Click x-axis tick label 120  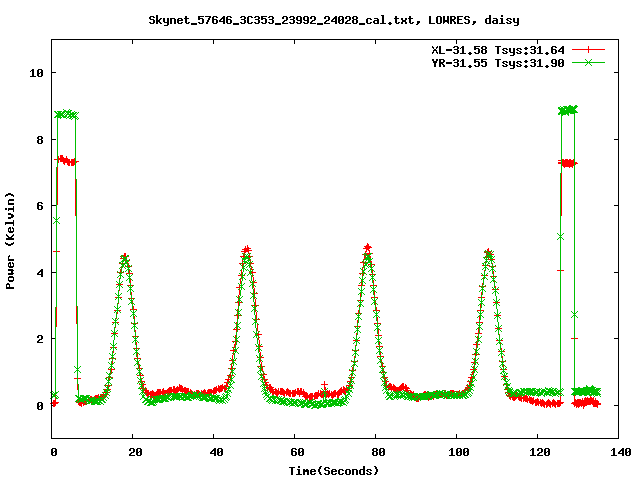pos(540,452)
